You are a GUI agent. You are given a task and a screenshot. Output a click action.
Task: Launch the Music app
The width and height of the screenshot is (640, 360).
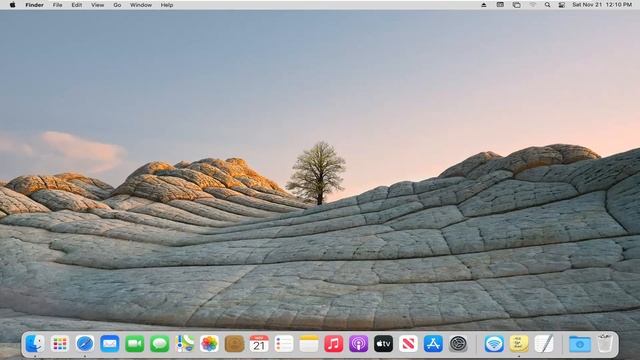pos(334,344)
